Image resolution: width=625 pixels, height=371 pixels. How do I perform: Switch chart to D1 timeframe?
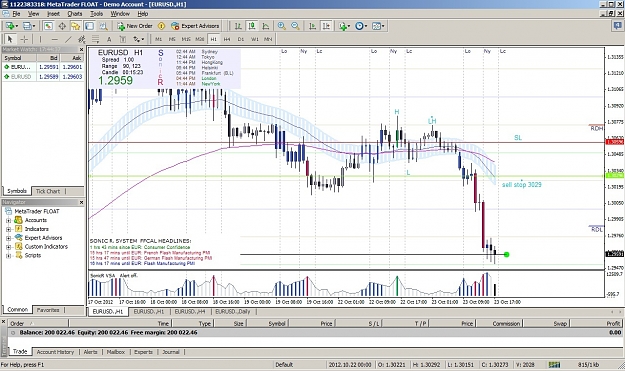point(241,39)
